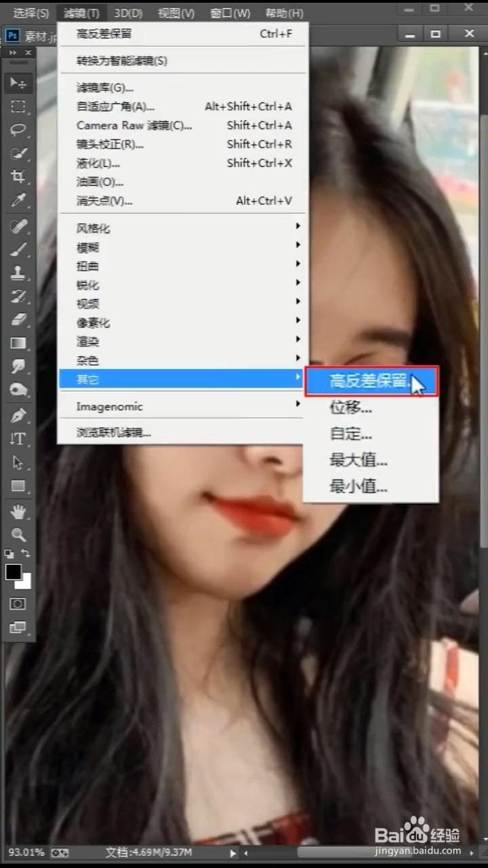Select the Crop tool
This screenshot has height=868, width=488.
point(18,176)
